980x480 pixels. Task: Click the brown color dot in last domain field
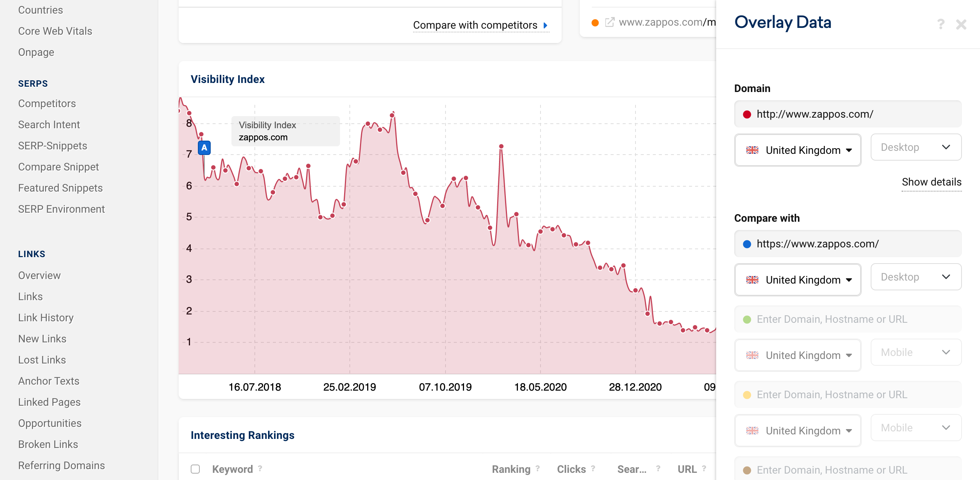[747, 470]
